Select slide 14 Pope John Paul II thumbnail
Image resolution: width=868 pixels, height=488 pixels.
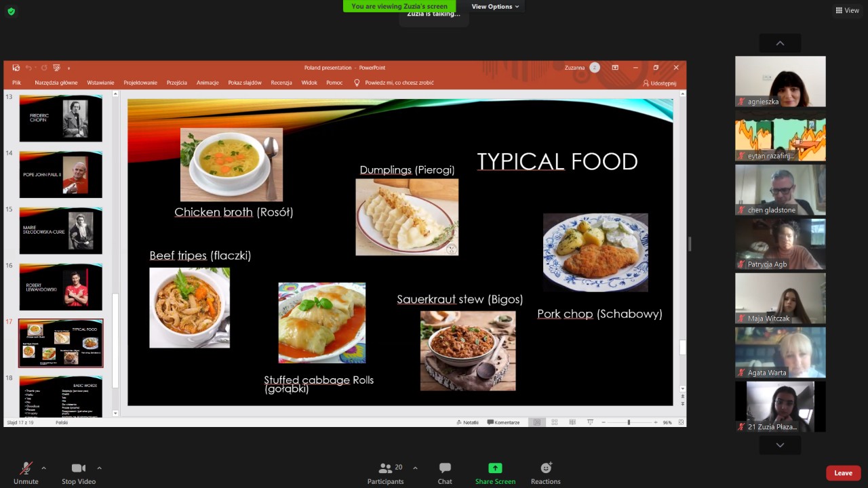click(x=61, y=175)
